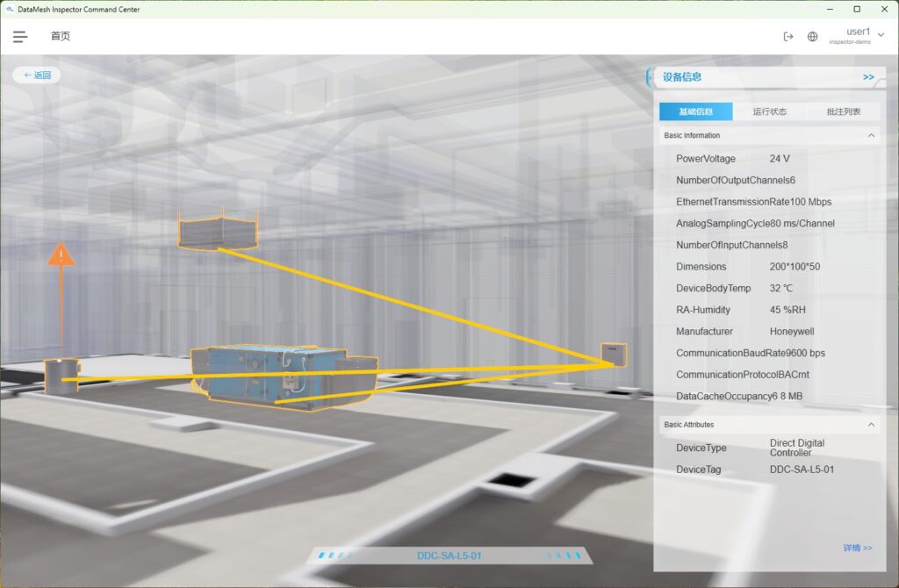Select the ceiling-mounted box device
The width and height of the screenshot is (899, 588).
coord(218,231)
